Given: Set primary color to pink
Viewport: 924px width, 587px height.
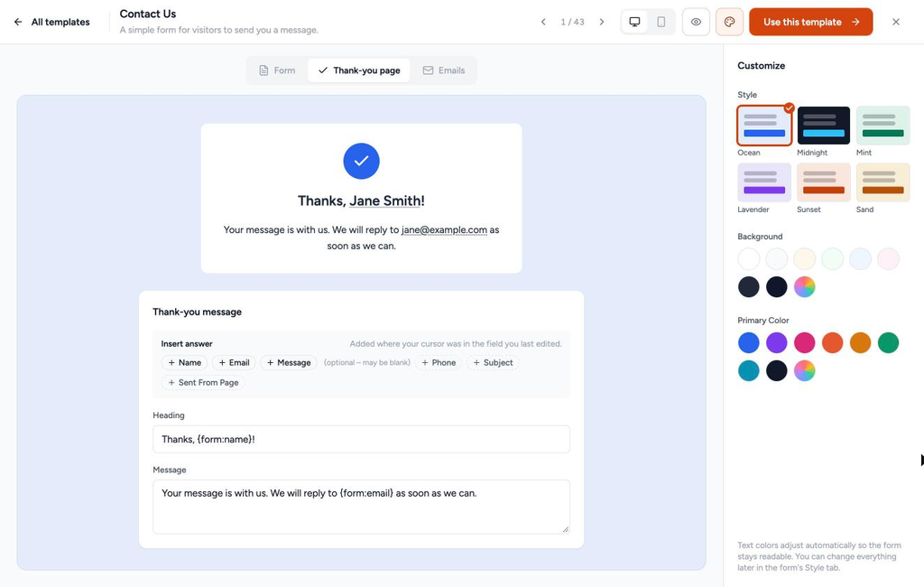Looking at the screenshot, I should [x=804, y=343].
